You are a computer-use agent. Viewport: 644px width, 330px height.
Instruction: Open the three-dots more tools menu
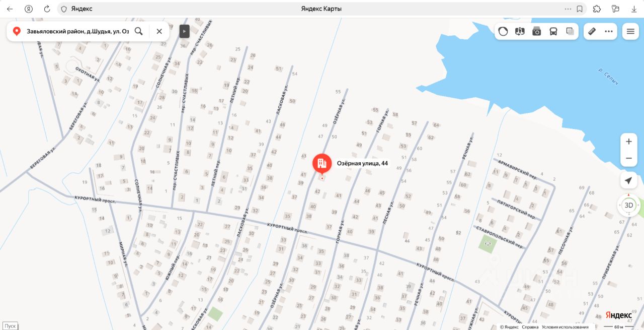pos(609,31)
